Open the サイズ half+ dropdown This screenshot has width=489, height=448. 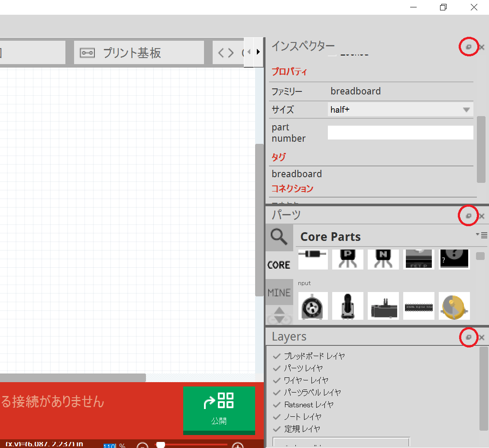coord(401,110)
